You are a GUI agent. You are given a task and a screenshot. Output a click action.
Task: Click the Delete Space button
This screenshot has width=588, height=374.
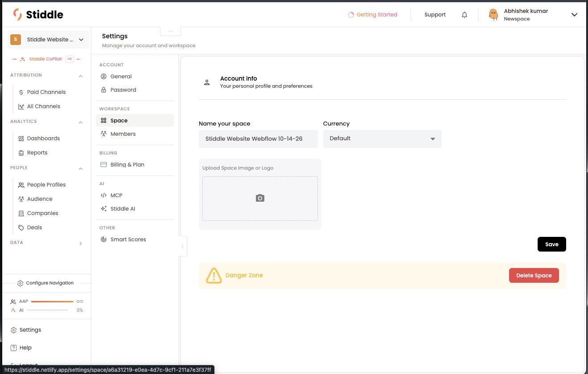534,276
